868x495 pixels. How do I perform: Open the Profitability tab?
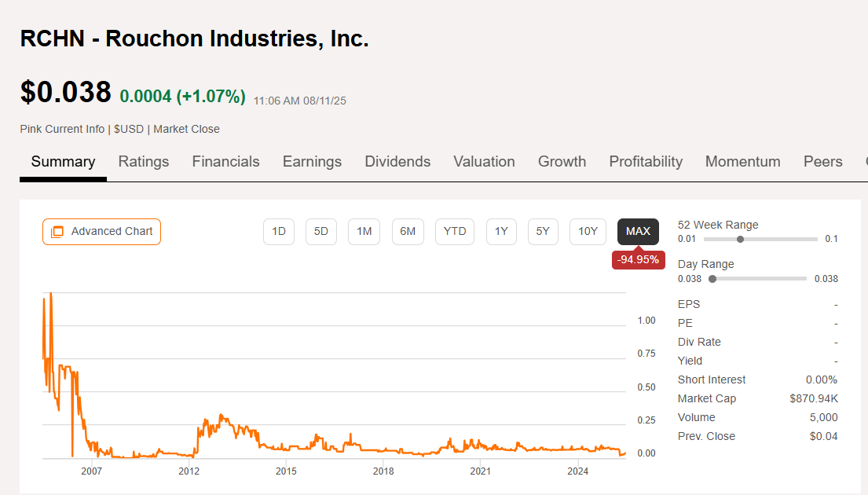click(646, 162)
